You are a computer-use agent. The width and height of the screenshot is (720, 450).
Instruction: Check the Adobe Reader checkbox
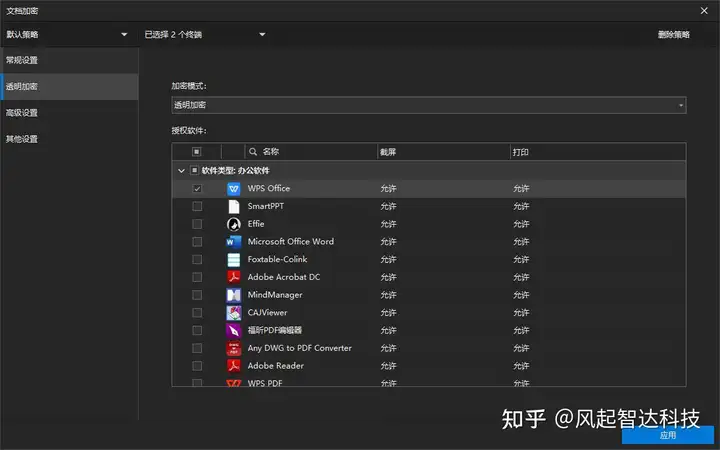point(197,366)
